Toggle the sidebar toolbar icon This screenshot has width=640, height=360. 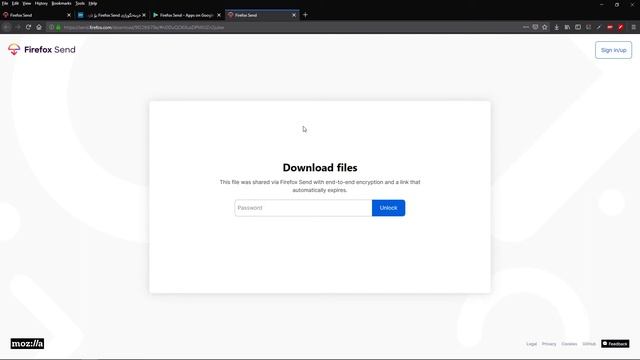[x=578, y=27]
